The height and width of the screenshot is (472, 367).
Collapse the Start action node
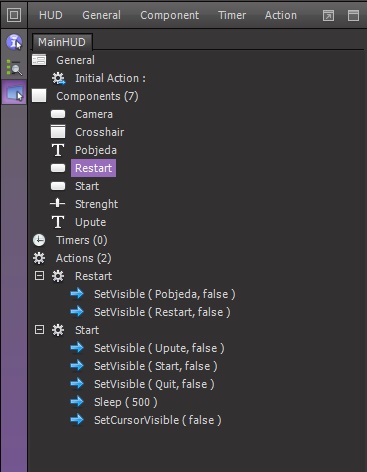[x=39, y=330]
